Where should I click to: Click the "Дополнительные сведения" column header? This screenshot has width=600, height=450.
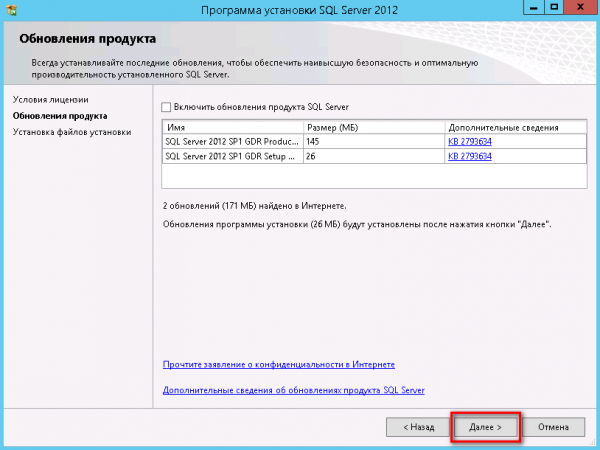(x=515, y=128)
